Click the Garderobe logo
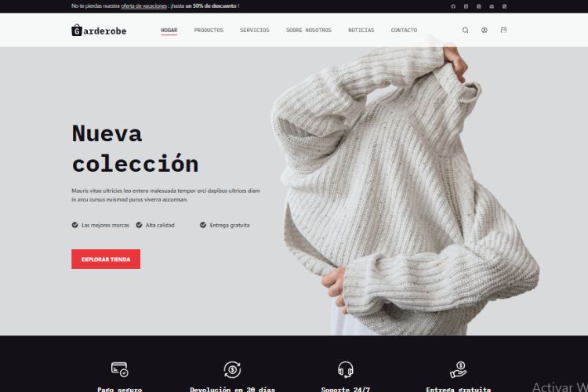 [x=99, y=31]
